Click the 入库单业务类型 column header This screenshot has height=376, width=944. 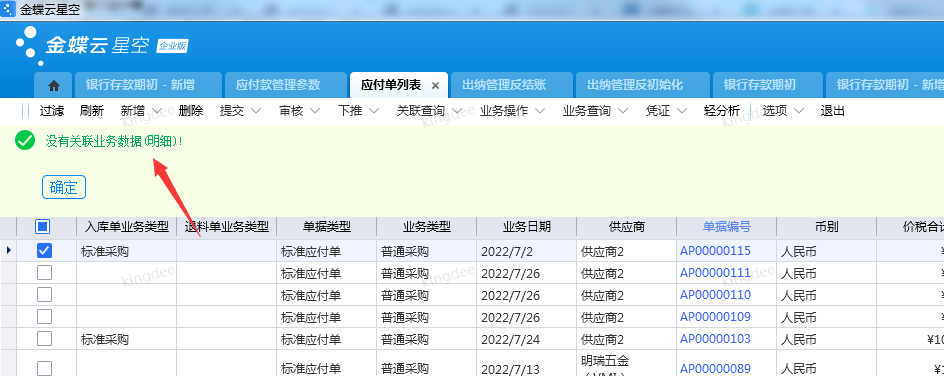pyautogui.click(x=126, y=227)
